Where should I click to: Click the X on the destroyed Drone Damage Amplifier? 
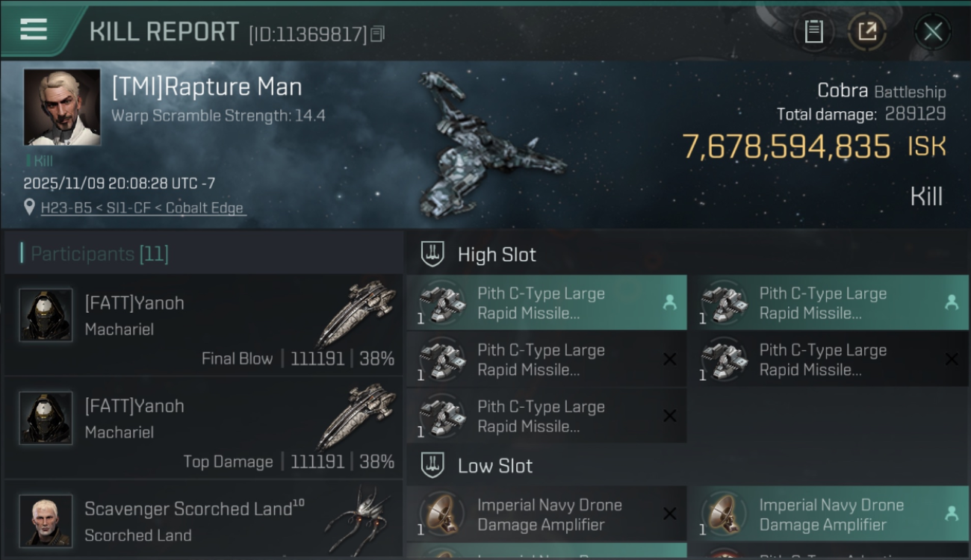pyautogui.click(x=669, y=514)
